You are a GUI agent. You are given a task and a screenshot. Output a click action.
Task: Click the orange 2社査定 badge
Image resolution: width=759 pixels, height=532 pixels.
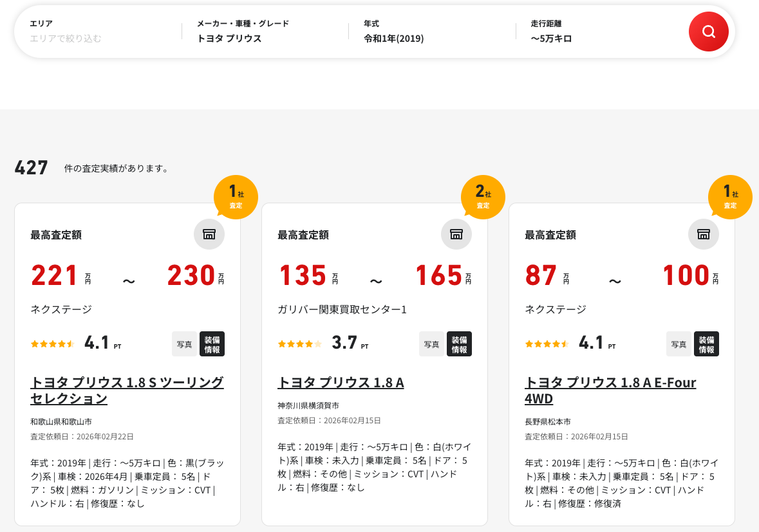point(483,197)
